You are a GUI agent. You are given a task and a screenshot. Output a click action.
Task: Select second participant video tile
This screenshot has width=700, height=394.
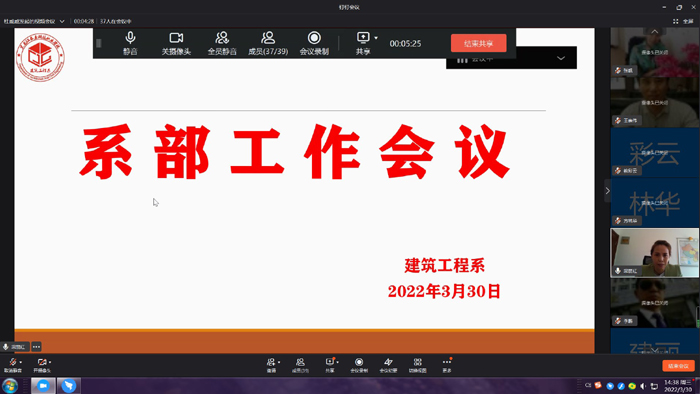pos(654,102)
